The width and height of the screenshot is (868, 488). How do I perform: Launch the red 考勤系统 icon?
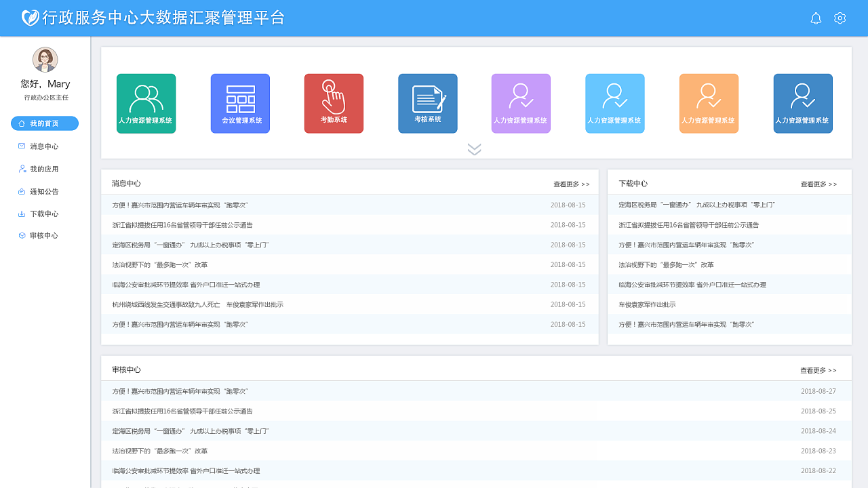point(334,103)
